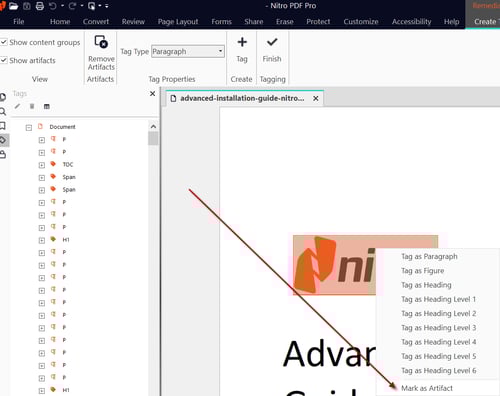Choose Tag as Heading Level 2
Image resolution: width=500 pixels, height=396 pixels.
[x=438, y=314]
